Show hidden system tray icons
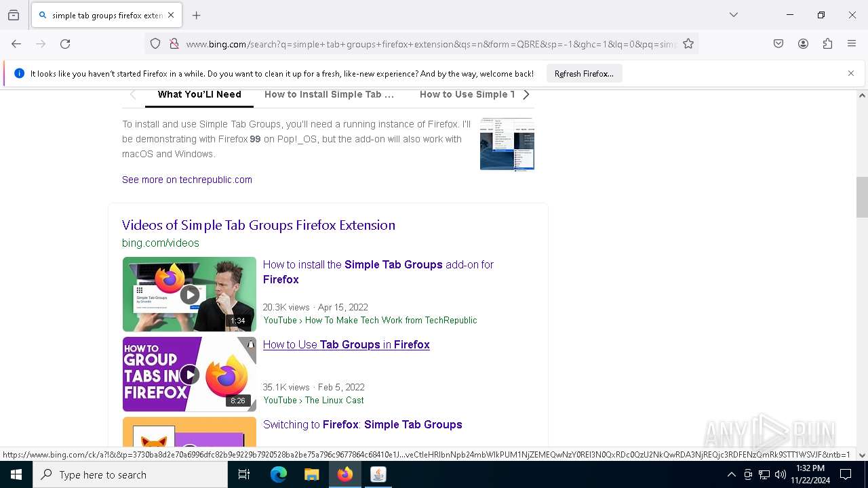Image resolution: width=868 pixels, height=488 pixels. tap(731, 474)
